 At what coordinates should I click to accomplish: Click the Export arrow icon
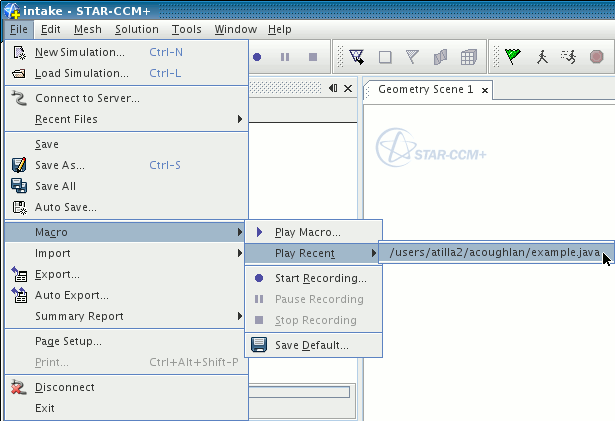(x=19, y=274)
